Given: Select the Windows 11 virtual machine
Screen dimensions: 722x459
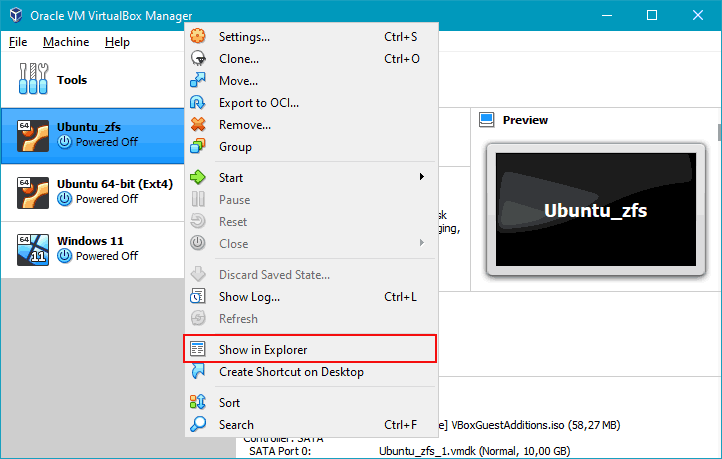Looking at the screenshot, I should click(x=92, y=248).
